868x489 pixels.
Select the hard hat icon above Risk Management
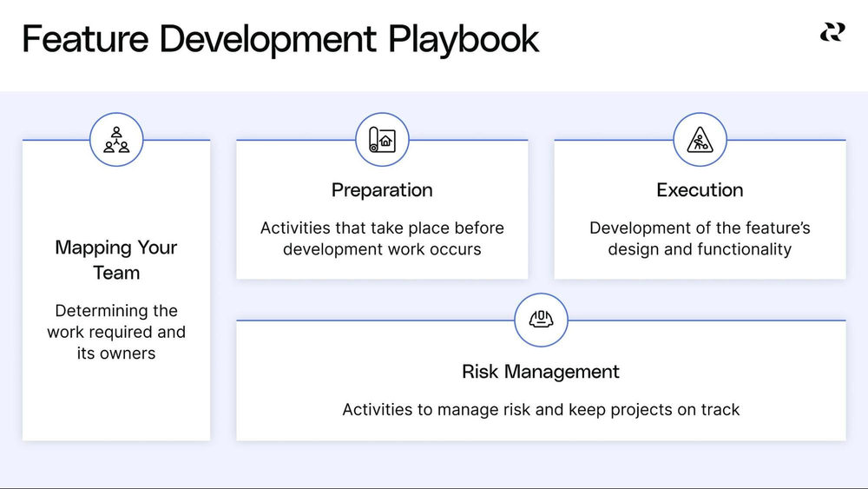[x=541, y=320]
